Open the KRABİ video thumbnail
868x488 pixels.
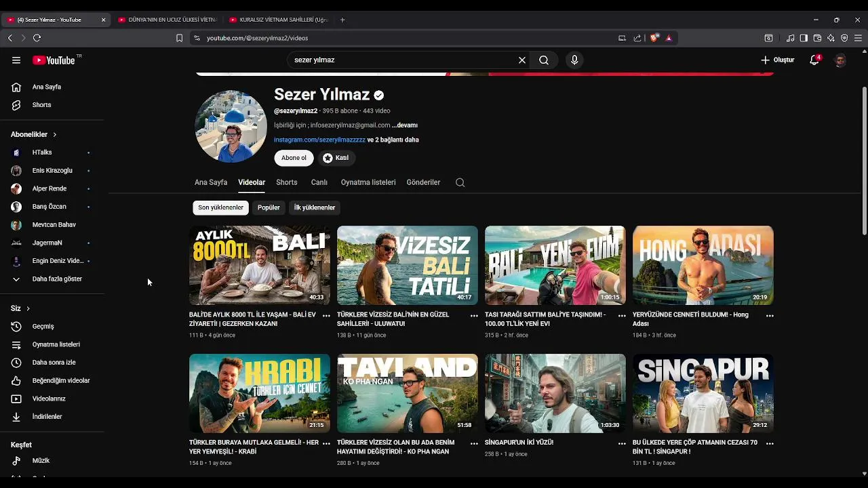tap(260, 393)
